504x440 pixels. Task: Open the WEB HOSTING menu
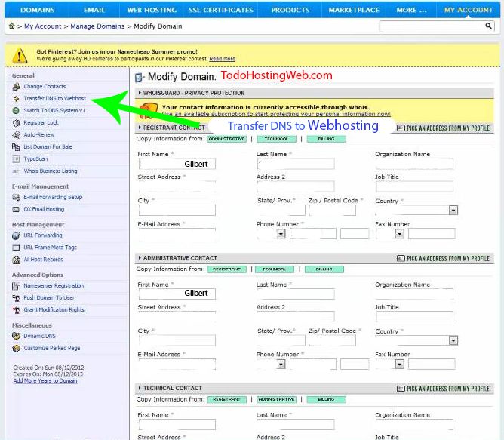[x=152, y=10]
